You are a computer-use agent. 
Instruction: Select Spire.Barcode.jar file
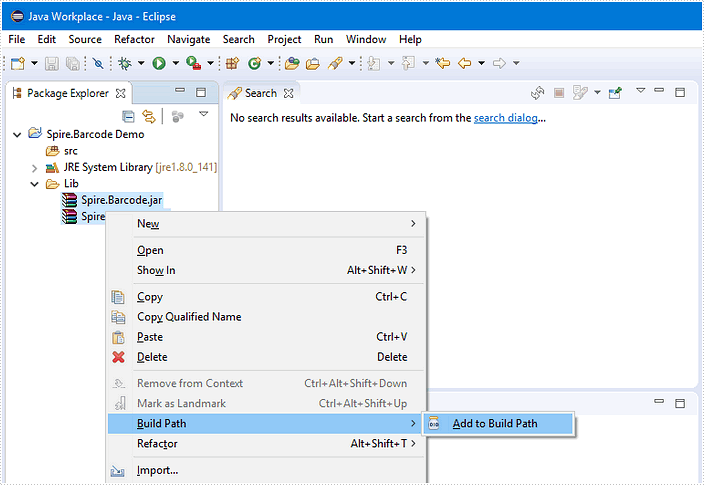click(x=112, y=200)
